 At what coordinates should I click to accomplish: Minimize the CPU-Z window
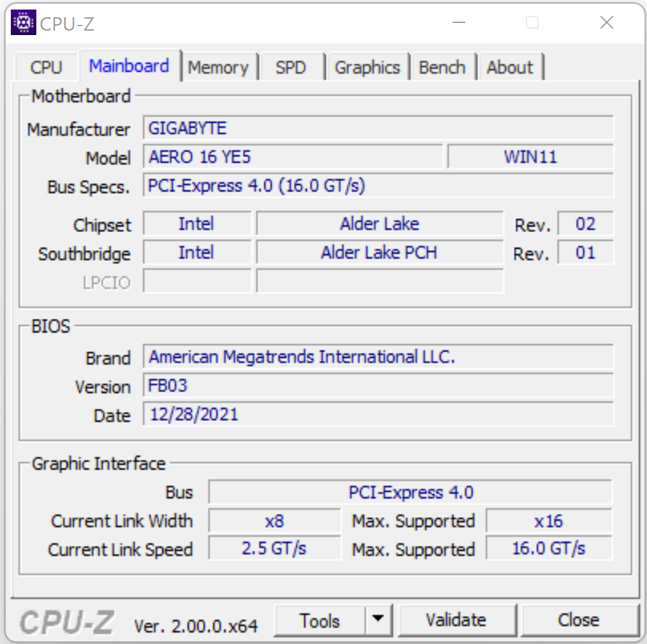[459, 23]
